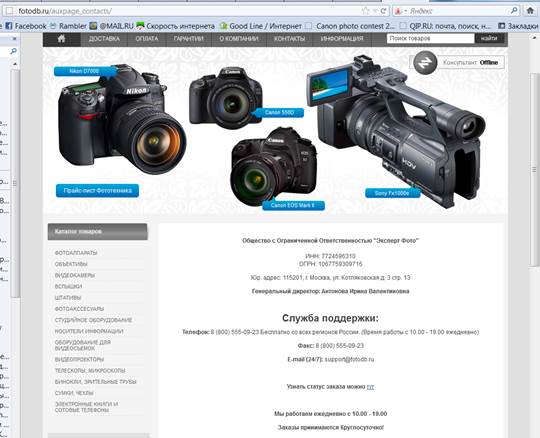Open the ТЕЛЕСКОПЫ, МИКРОСКОПЫ category
The height and width of the screenshot is (438, 540).
[x=90, y=371]
